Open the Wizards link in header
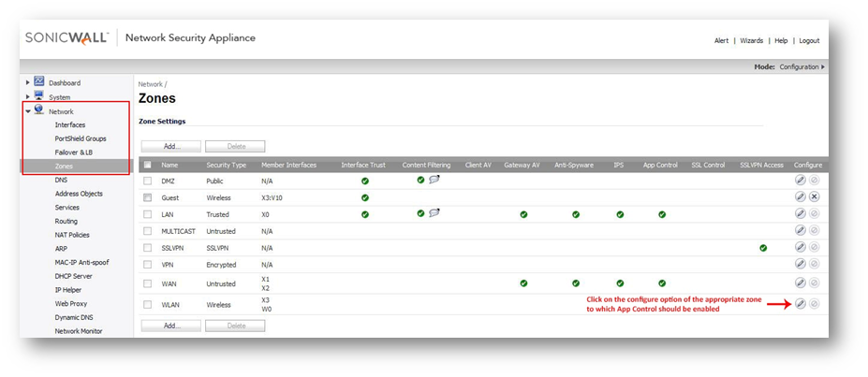The image size is (868, 377). click(751, 41)
